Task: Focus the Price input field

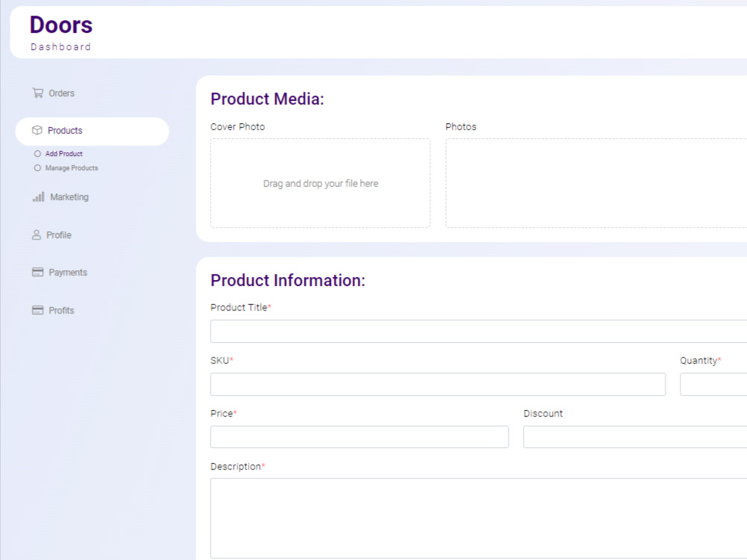Action: point(359,437)
